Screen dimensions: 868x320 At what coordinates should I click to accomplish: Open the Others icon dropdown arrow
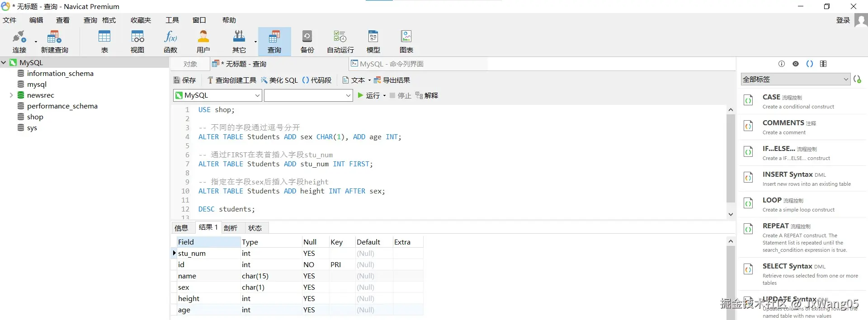[x=255, y=42]
